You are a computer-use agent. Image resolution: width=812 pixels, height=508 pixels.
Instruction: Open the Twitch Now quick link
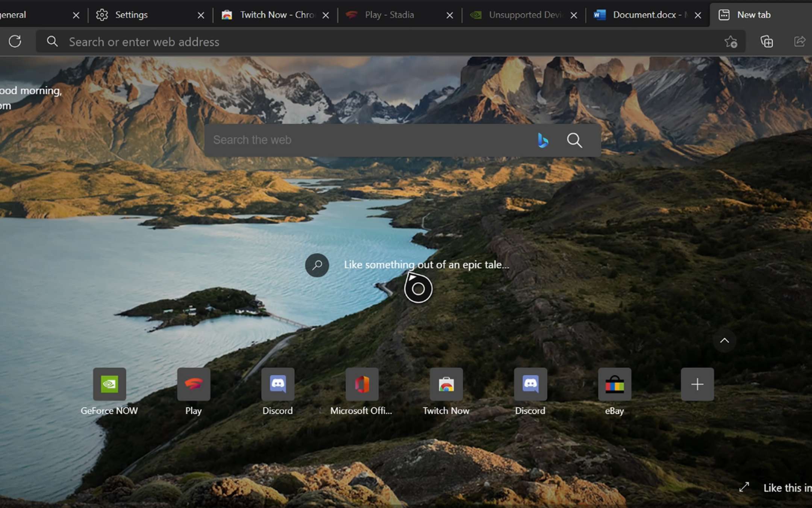click(x=446, y=384)
